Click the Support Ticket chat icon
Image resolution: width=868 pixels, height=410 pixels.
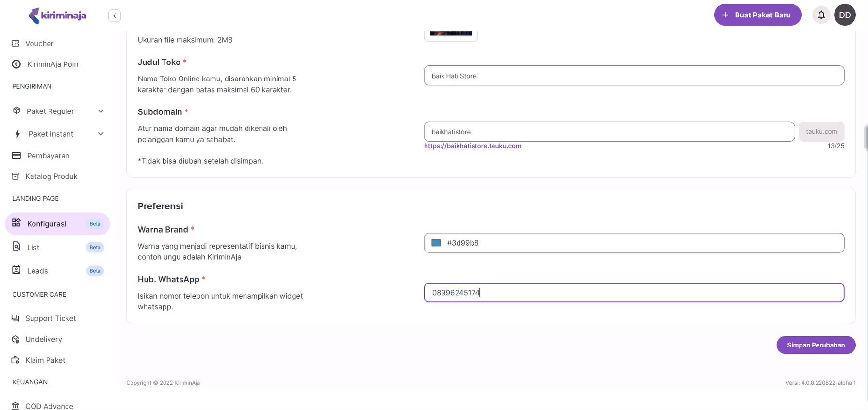(x=16, y=318)
